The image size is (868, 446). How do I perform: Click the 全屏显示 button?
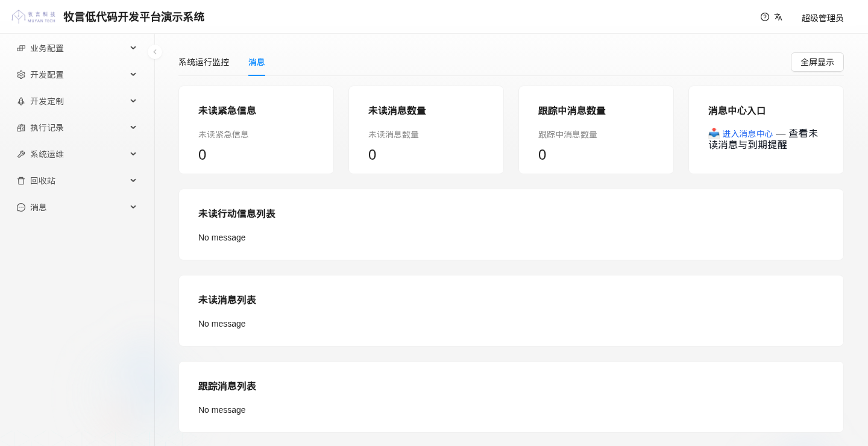point(817,62)
